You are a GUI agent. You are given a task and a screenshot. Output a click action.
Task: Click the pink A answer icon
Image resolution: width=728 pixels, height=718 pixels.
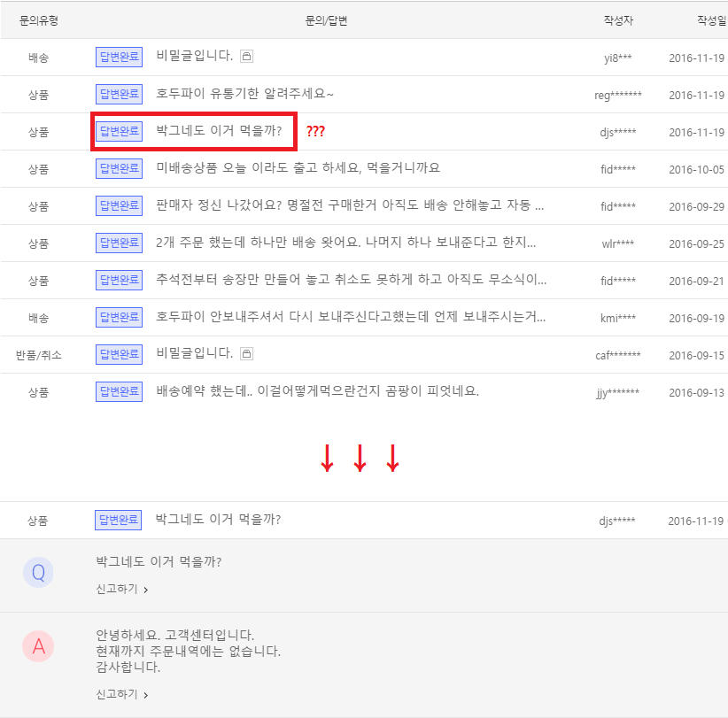(38, 647)
